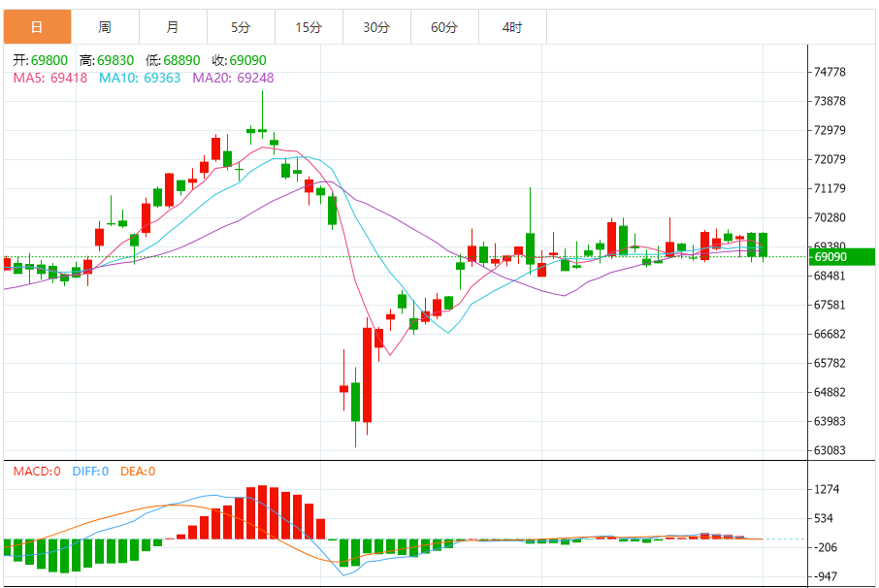Click the 70280 price axis label
879x588 pixels.
(830, 217)
